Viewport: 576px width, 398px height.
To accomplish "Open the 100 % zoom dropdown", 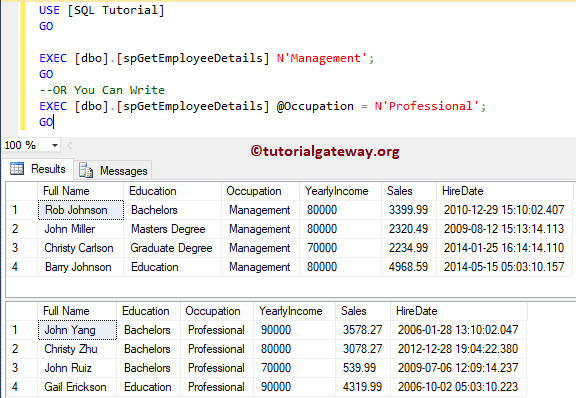I will [x=55, y=145].
